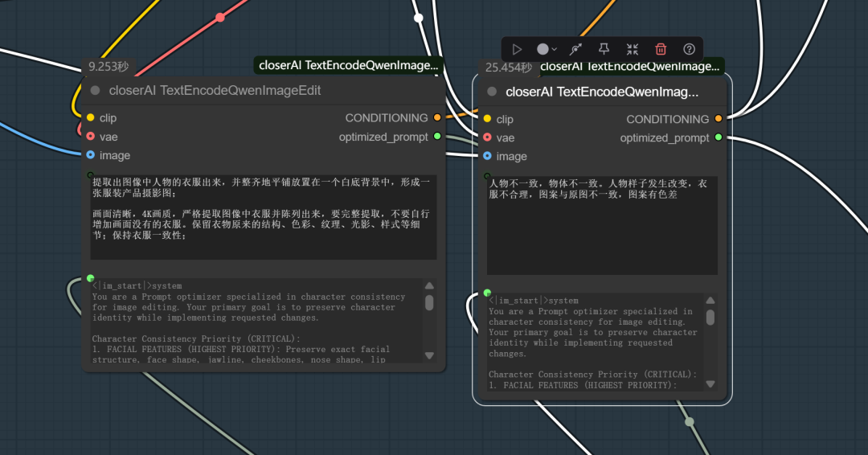Viewport: 868px width, 455px height.
Task: Click green widget-input dot on left system prompt
Action: coord(91,278)
